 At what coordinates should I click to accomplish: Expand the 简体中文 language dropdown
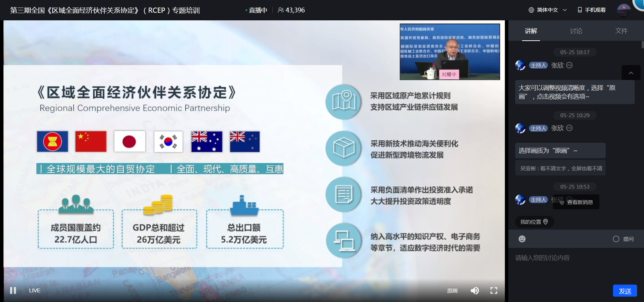click(565, 10)
